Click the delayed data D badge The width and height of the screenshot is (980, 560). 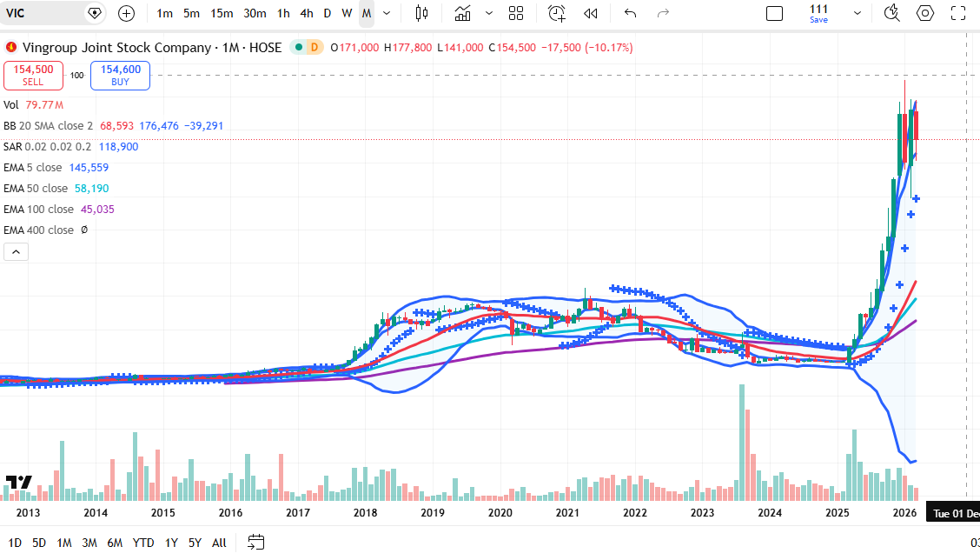click(x=315, y=48)
